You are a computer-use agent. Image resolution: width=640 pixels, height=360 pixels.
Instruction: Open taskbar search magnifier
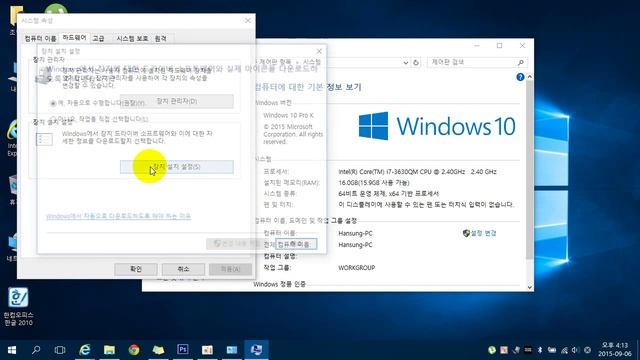tap(36, 350)
